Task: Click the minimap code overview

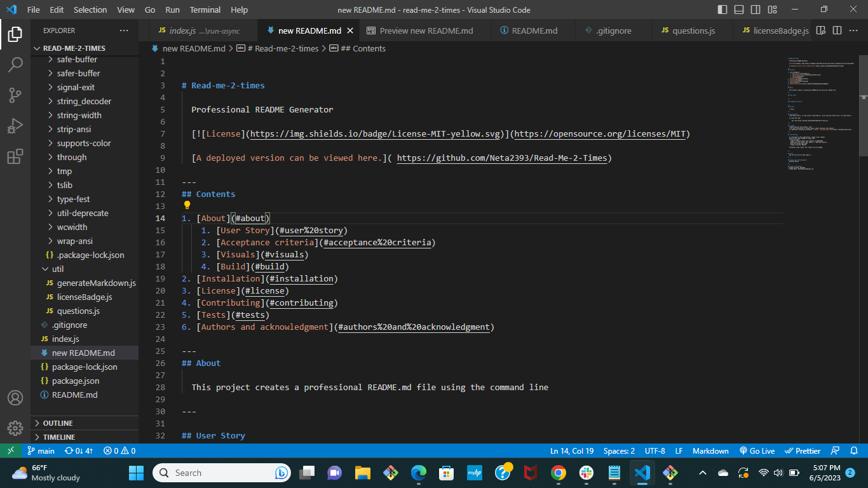Action: pos(822,114)
